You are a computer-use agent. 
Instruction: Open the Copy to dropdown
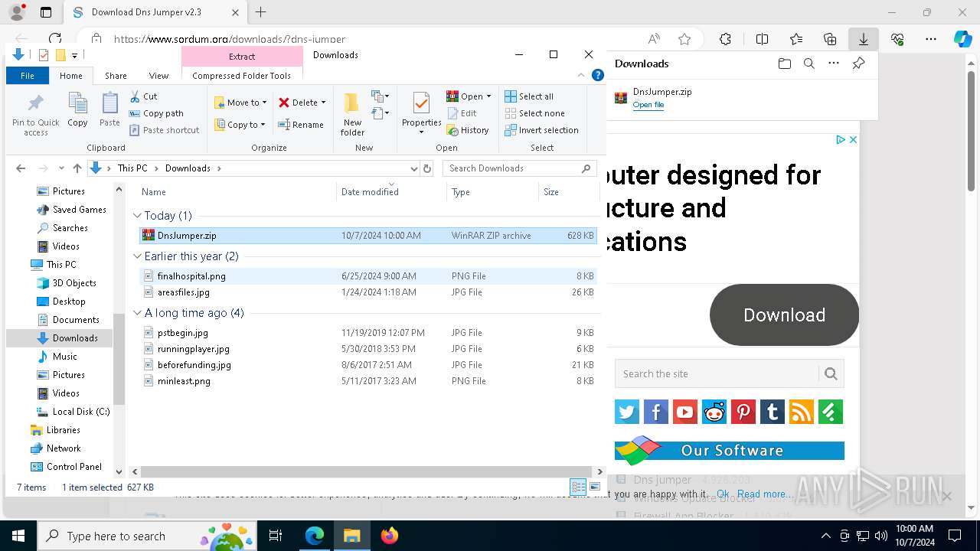click(240, 125)
